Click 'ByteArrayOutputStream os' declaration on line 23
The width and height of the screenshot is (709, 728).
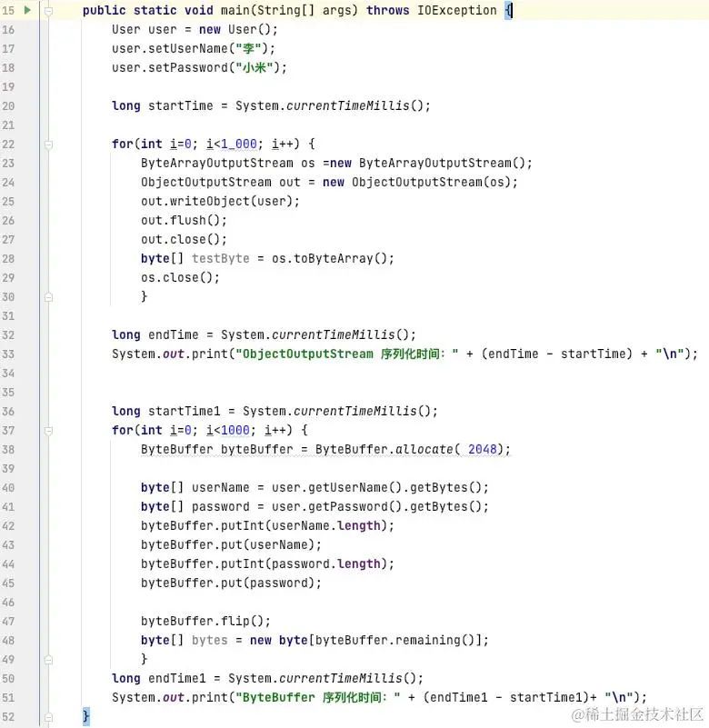point(228,163)
